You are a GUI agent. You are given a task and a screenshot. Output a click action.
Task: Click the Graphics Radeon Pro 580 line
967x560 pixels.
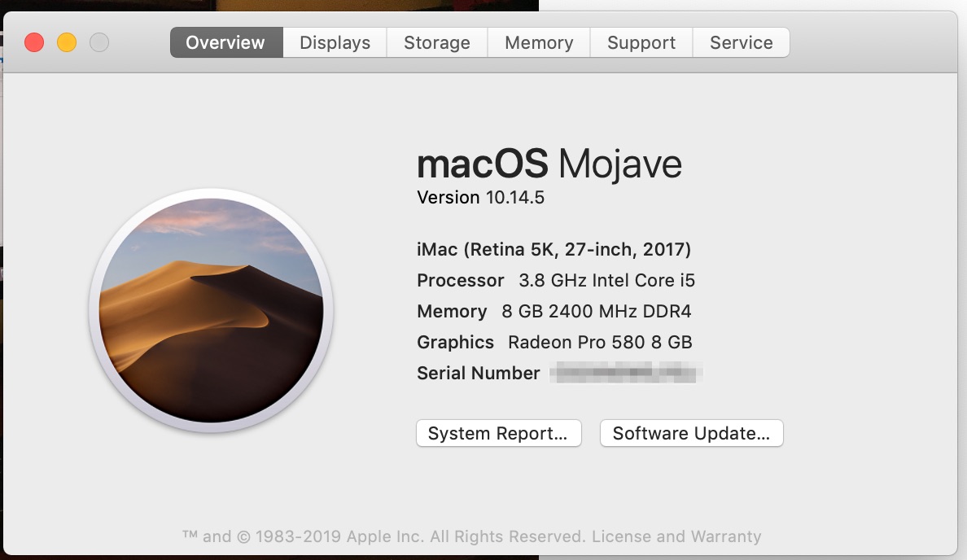pos(554,342)
